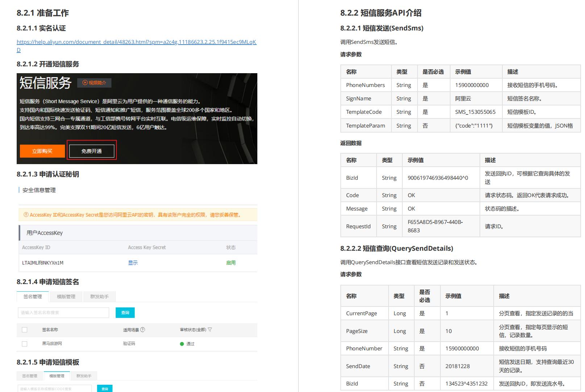585x392 pixels.
Task: Select 签名管理 tab in the template section
Action: coord(30,376)
